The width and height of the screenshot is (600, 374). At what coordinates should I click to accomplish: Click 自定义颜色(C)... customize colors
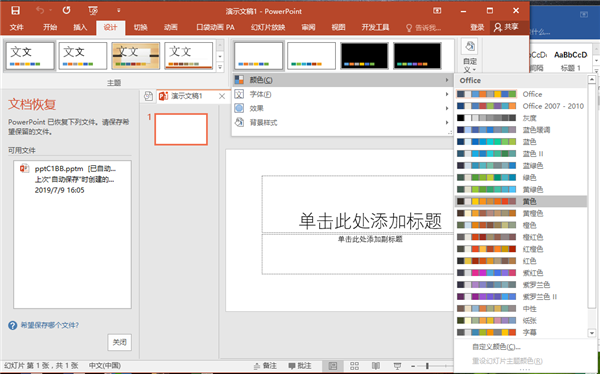coord(496,347)
